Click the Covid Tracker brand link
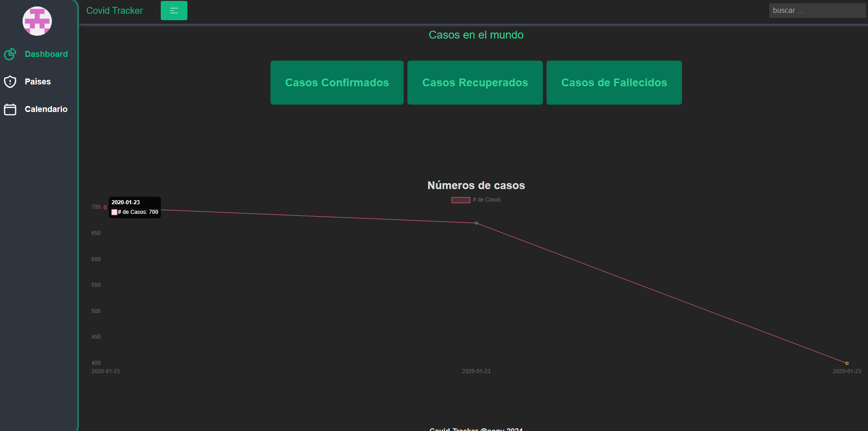 [x=114, y=11]
